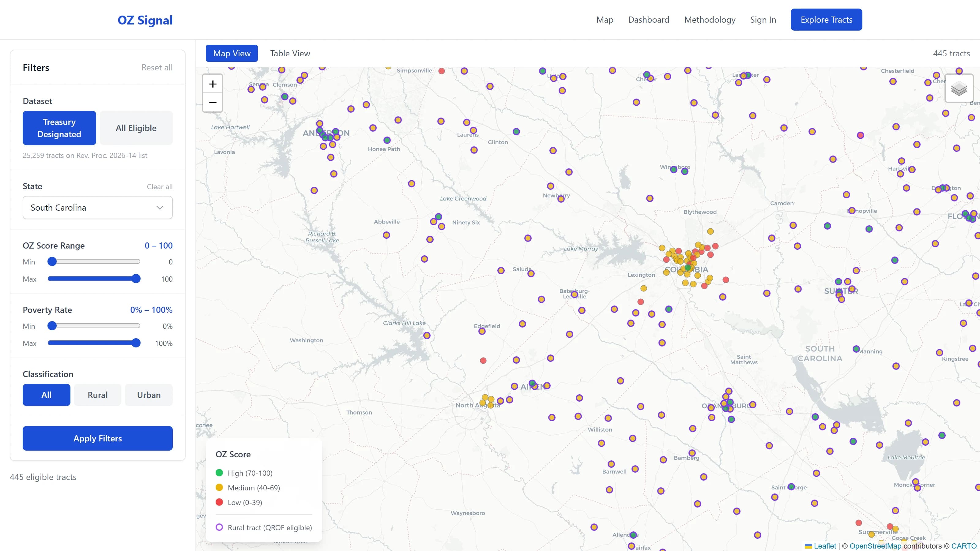Open the CARTO attribution link

click(964, 546)
